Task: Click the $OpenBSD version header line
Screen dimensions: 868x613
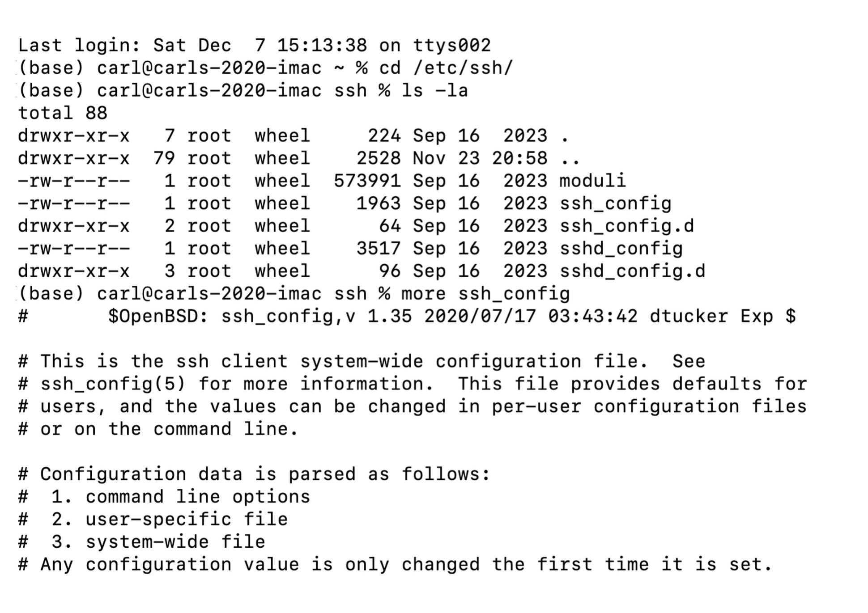Action: [452, 316]
